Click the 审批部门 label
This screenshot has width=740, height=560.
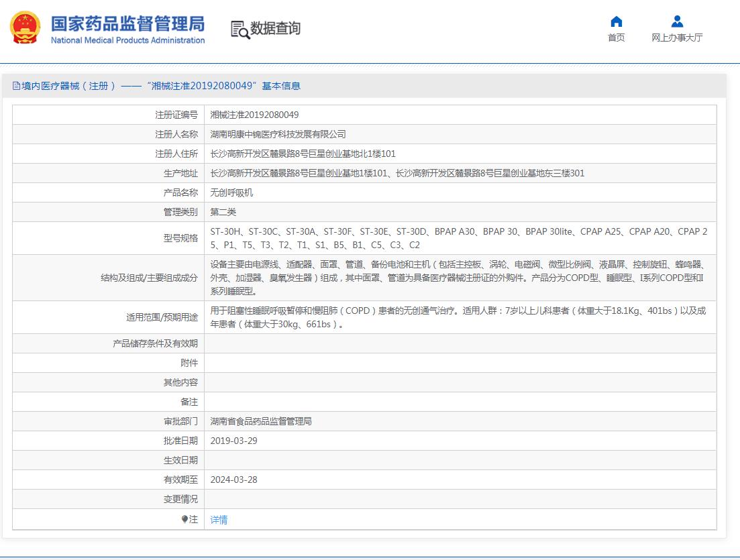point(180,421)
